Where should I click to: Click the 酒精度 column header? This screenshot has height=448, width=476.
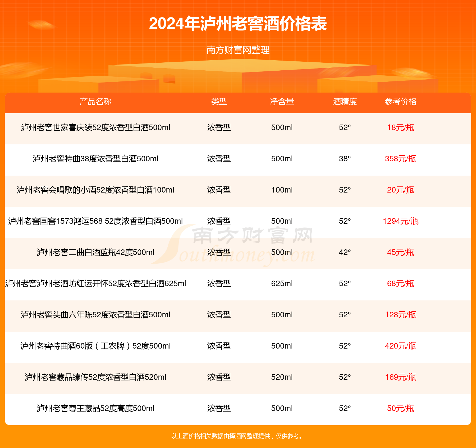[x=345, y=102]
